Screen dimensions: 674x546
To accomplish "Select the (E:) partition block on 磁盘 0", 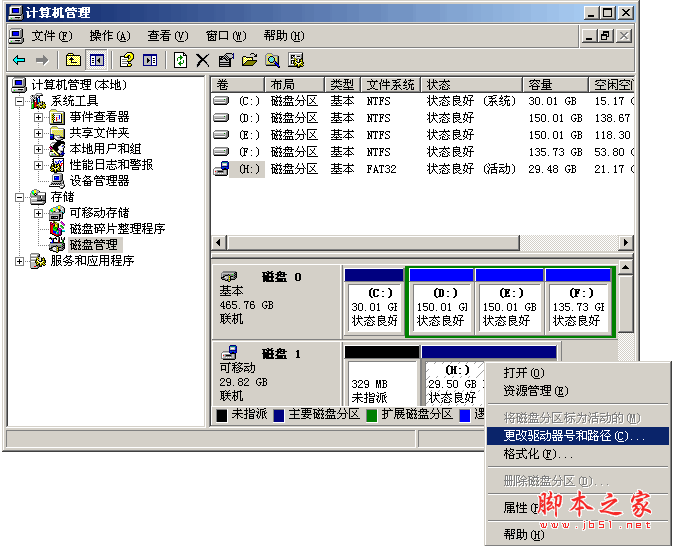I will point(509,301).
